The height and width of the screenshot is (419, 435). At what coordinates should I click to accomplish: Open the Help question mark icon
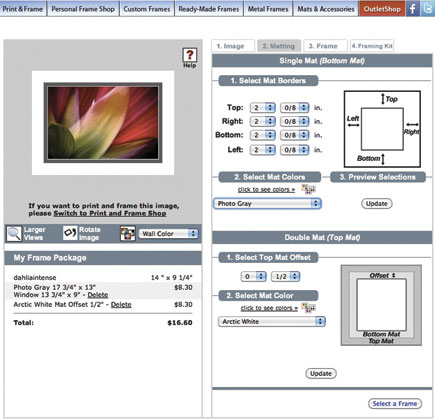coord(189,55)
